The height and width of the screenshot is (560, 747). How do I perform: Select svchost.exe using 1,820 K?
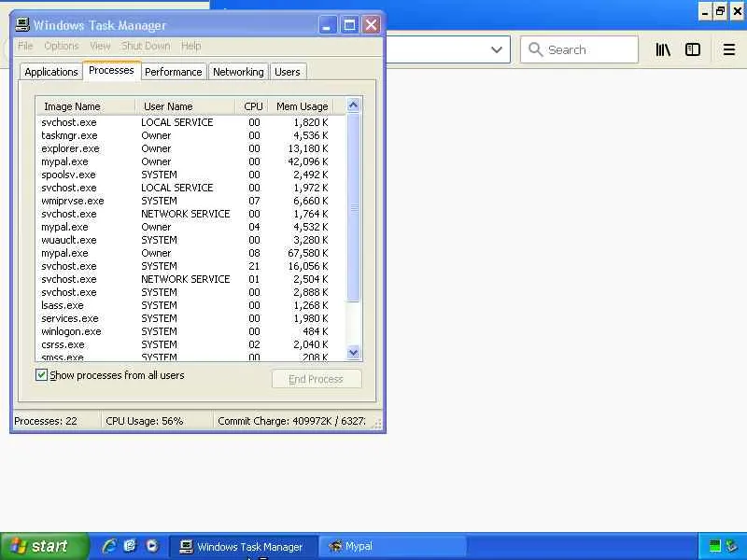pyautogui.click(x=190, y=122)
